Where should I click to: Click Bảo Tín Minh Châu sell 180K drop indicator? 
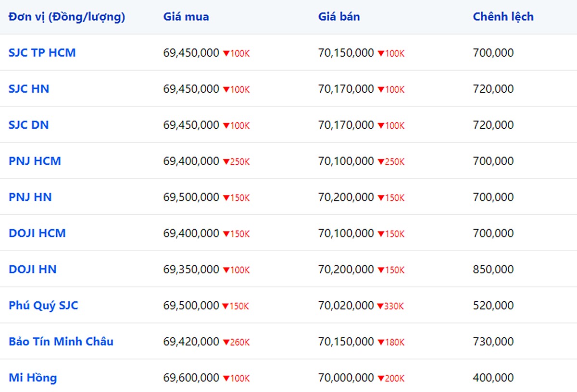[390, 343]
